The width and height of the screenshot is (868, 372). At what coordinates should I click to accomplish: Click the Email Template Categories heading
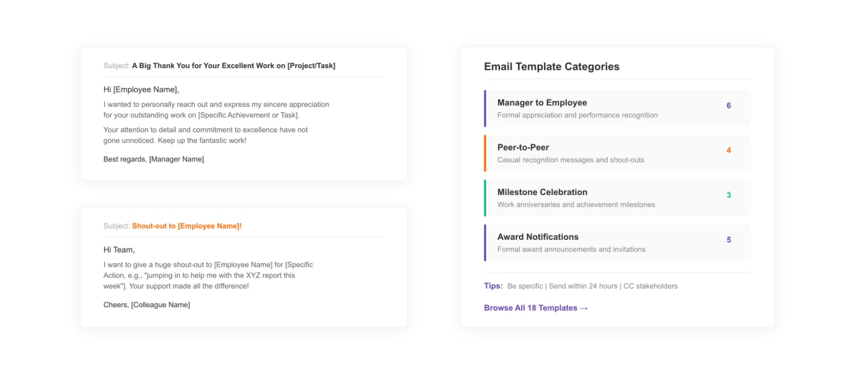click(552, 67)
